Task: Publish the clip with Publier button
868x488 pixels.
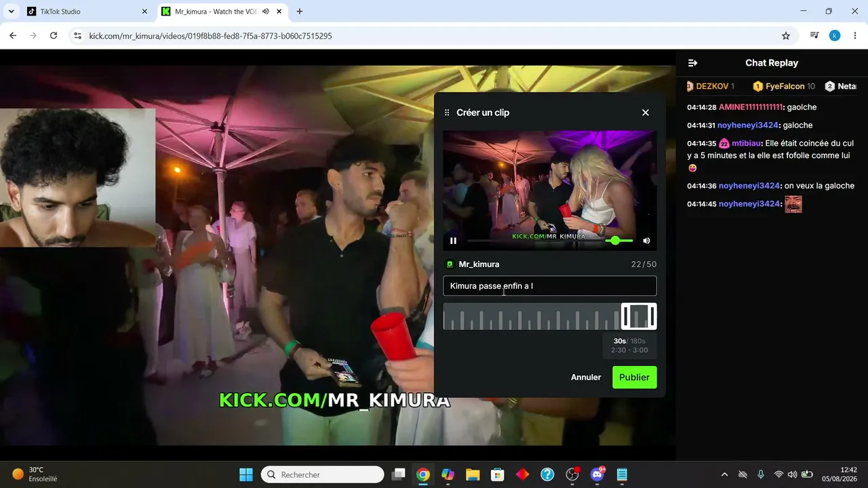Action: [635, 378]
